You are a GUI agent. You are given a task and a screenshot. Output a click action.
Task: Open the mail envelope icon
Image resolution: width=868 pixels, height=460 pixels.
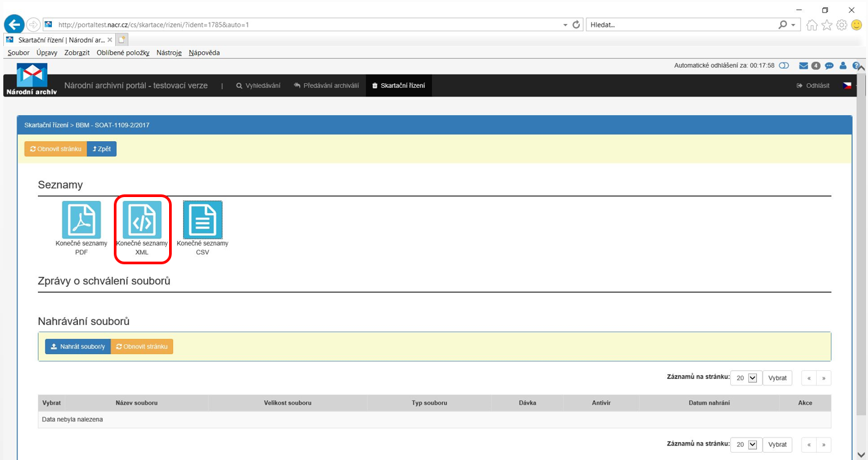point(803,66)
